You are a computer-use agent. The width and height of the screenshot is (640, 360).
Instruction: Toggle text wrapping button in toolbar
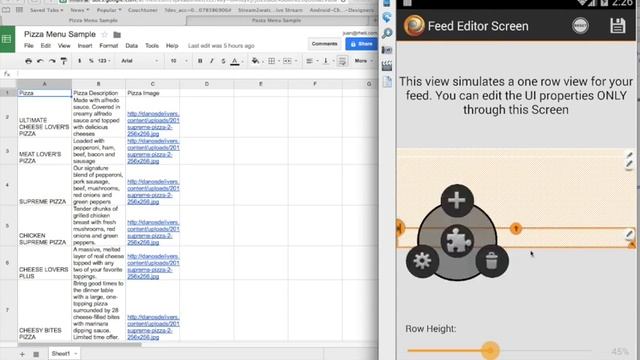[x=342, y=61]
